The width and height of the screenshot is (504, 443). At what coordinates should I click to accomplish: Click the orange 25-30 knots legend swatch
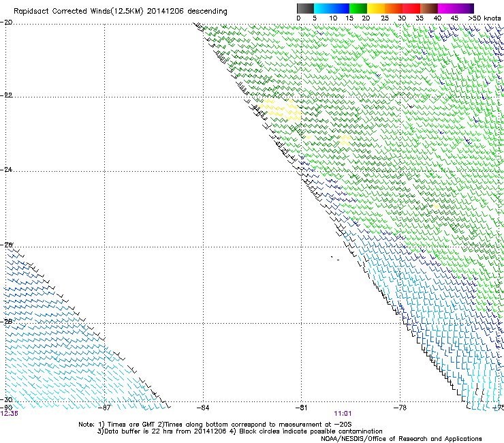click(x=394, y=8)
